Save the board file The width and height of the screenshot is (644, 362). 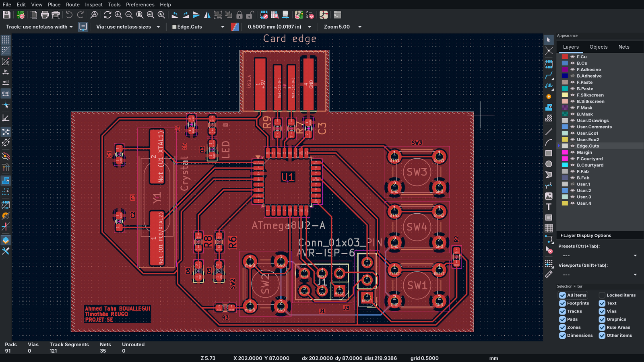tap(6, 15)
